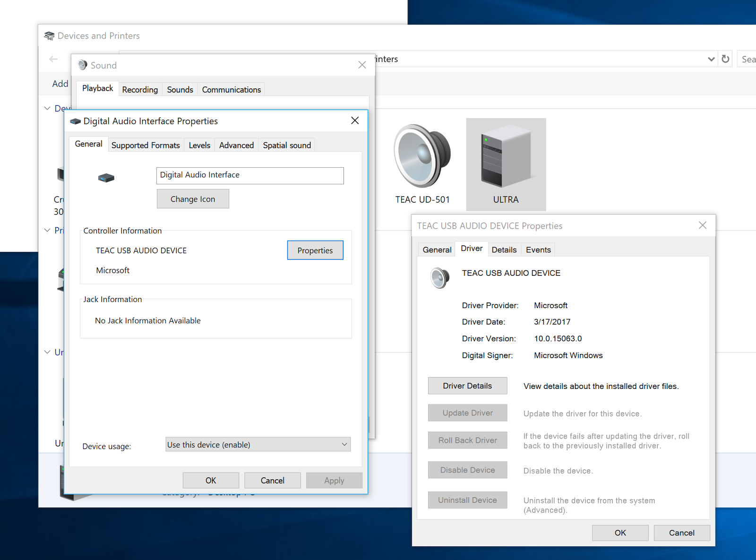Click the Uninstall Device button

pos(467,500)
